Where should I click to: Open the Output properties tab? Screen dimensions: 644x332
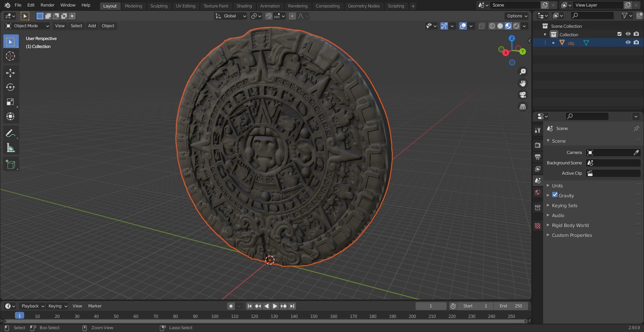tap(537, 157)
